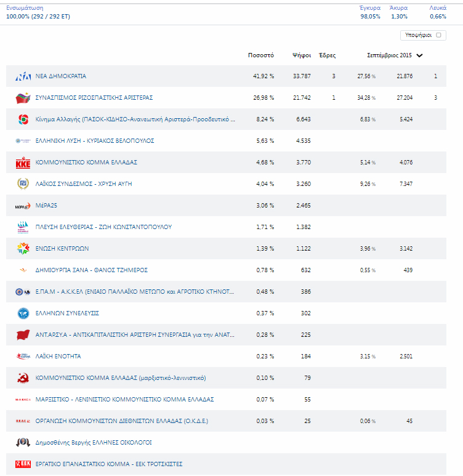This screenshot has width=463, height=476.
Task: Open ΚΚΕ (μαρξιστικό-λενινιστικό) party link
Action: (121, 378)
